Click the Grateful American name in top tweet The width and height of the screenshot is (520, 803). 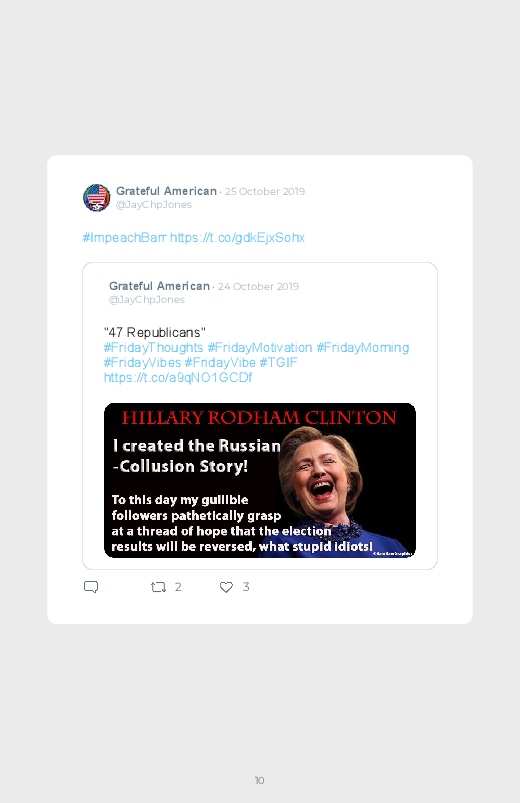(167, 191)
